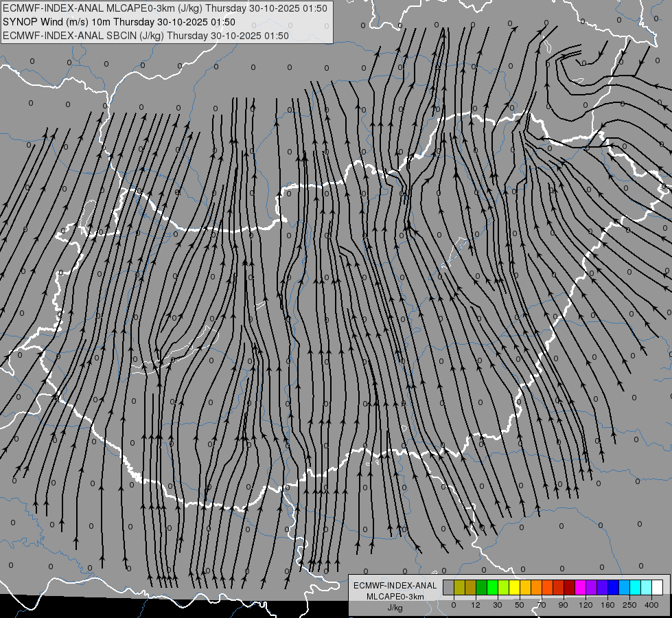The width and height of the screenshot is (672, 618).
Task: Select the 'ECMWF-INDEX-ANAL SBCIN (J/kg)' title line
Action: coord(146,36)
